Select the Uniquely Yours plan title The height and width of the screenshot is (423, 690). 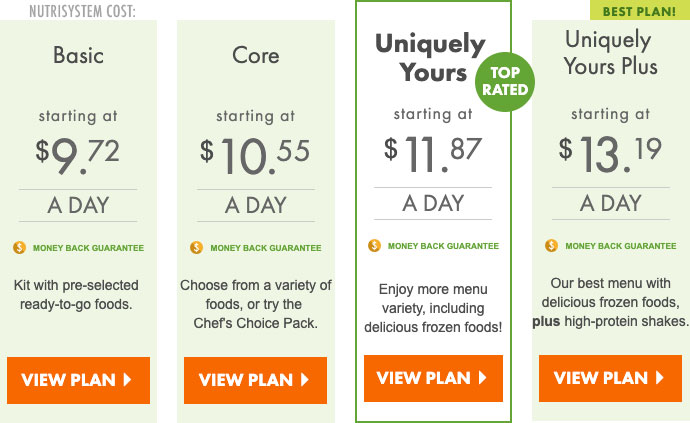click(430, 58)
